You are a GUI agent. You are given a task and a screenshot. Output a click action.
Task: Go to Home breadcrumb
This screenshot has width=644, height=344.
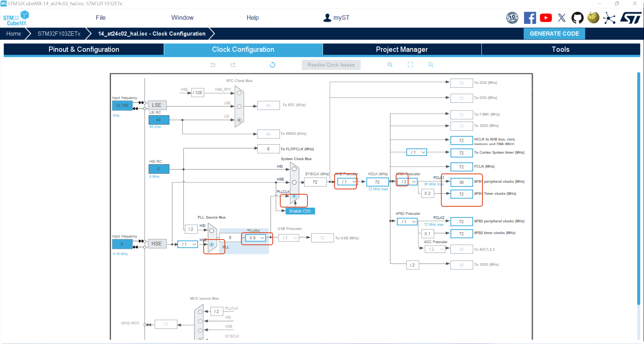pos(14,34)
